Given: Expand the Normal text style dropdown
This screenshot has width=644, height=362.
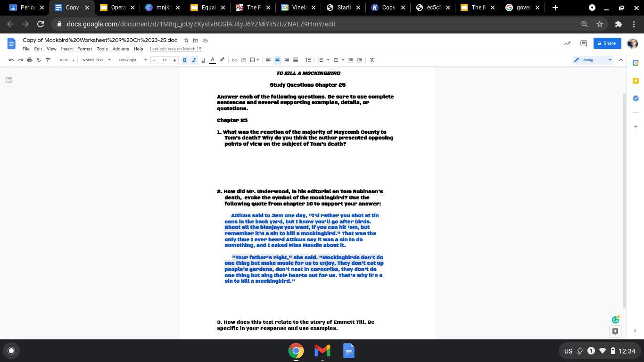Looking at the screenshot, I should tap(96, 60).
